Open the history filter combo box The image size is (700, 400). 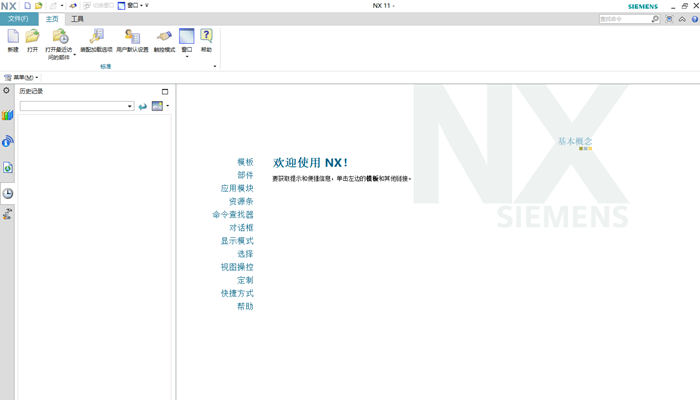click(x=77, y=106)
